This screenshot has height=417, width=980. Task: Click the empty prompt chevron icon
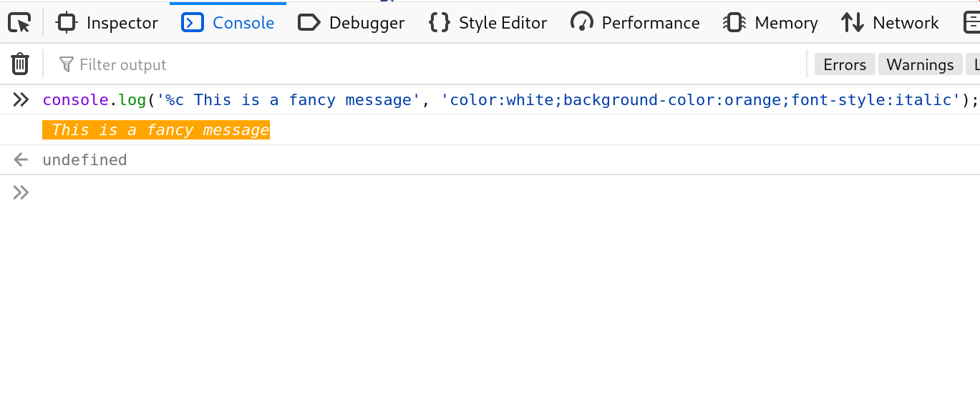click(21, 192)
